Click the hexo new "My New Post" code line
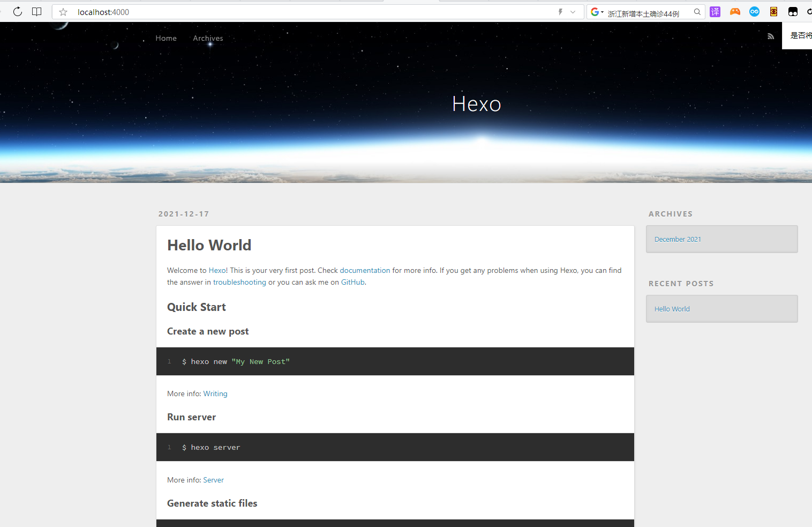 [236, 362]
